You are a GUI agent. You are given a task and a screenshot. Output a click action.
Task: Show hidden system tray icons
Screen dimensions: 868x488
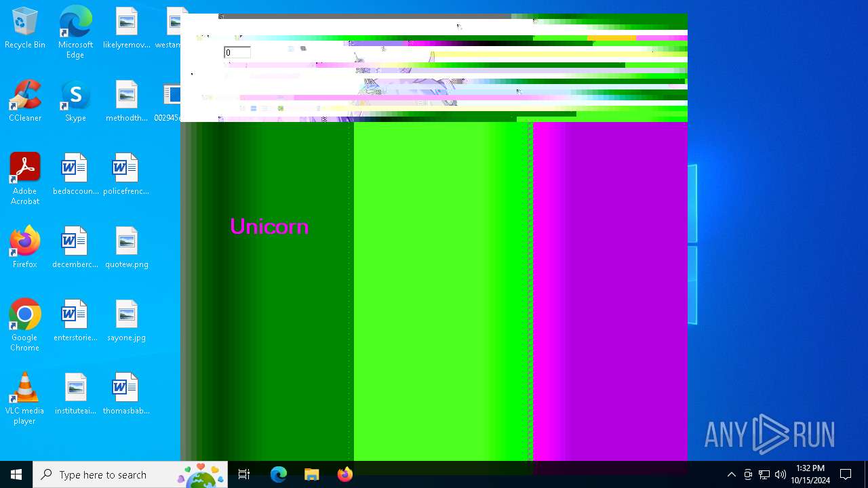pyautogui.click(x=732, y=474)
